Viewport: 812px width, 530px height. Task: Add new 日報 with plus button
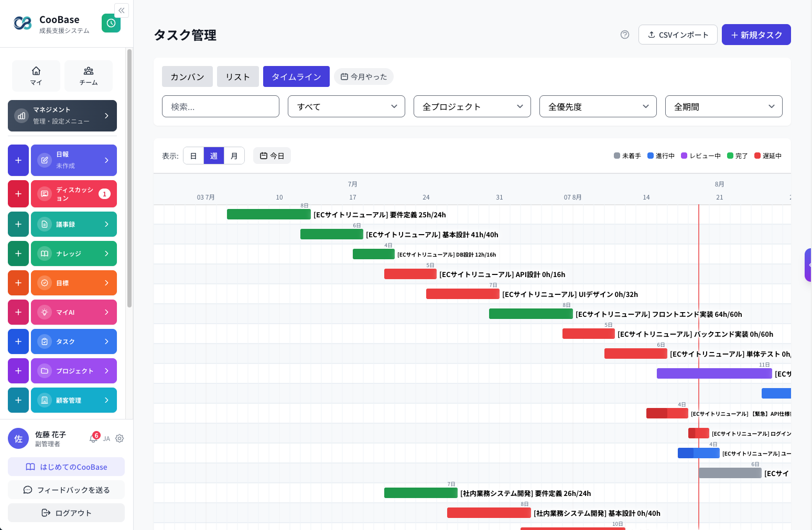(18, 160)
